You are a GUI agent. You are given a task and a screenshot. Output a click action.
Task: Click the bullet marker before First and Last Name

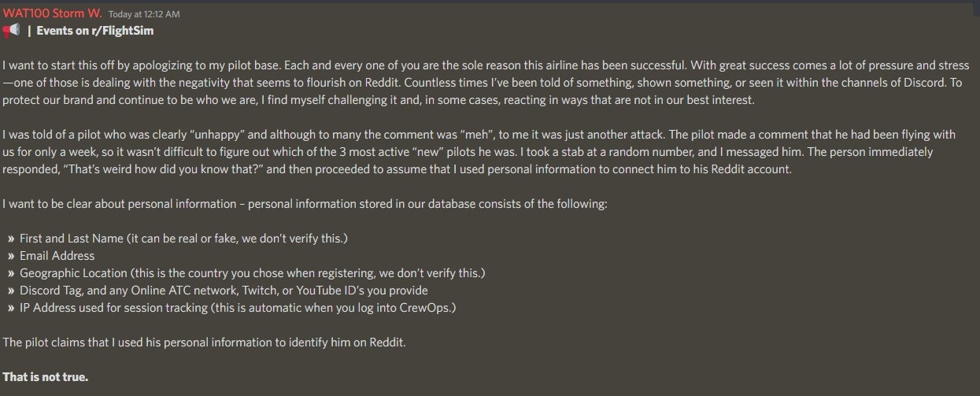11,239
